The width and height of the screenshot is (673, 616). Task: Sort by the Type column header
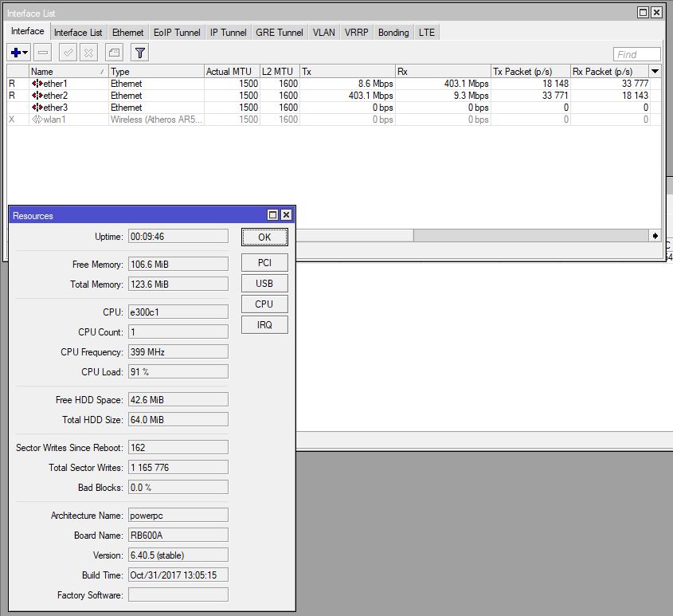pos(156,71)
